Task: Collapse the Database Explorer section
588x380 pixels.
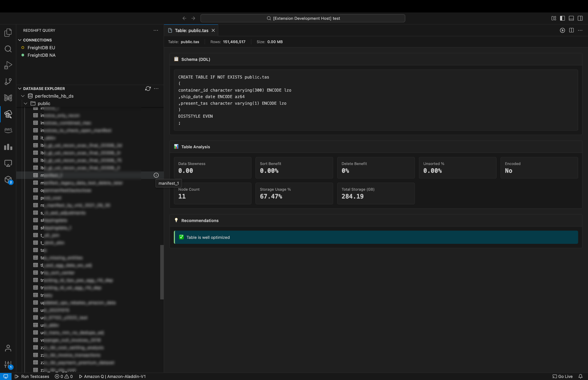Action: point(20,89)
